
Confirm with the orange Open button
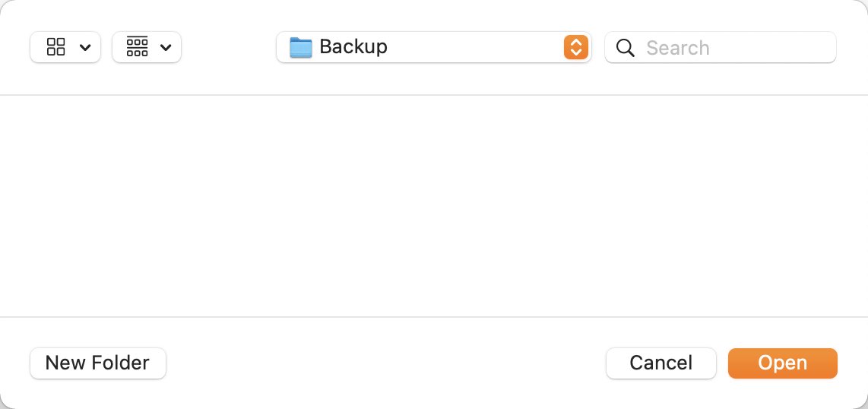pyautogui.click(x=782, y=363)
